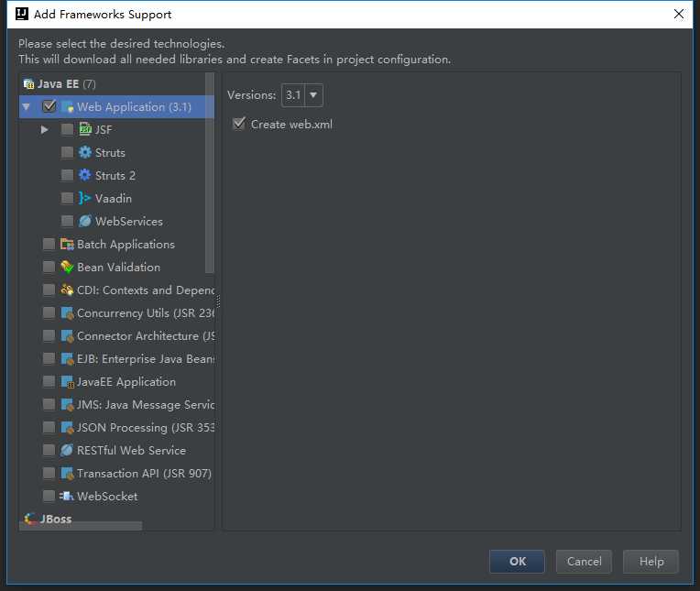Screen dimensions: 700x591
Task: Click the Transaction API icon
Action: click(67, 474)
